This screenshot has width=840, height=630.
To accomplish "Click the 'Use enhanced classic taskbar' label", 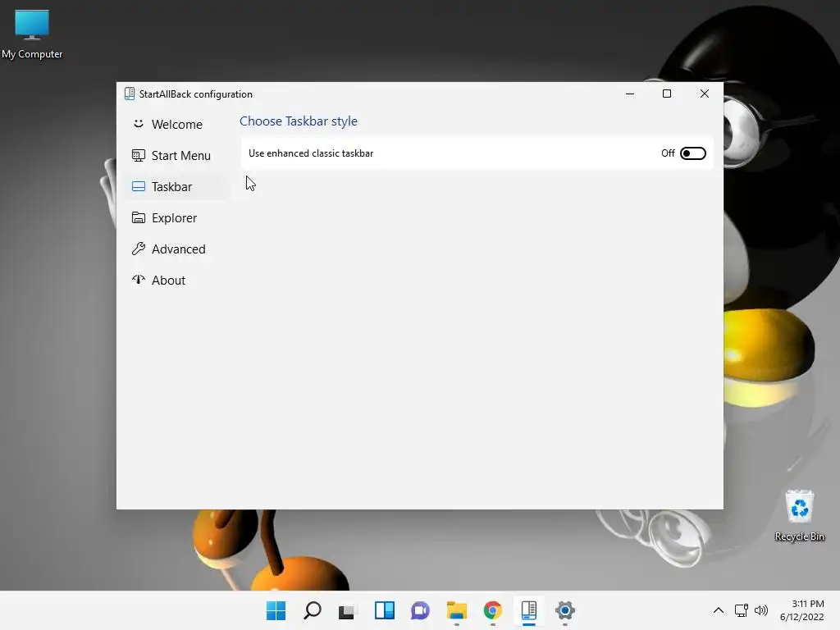I will [311, 153].
